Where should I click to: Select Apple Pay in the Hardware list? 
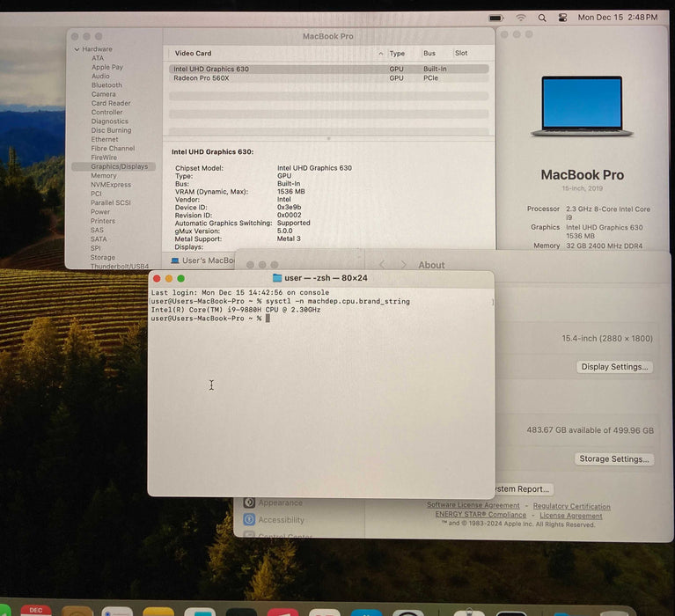coord(107,67)
